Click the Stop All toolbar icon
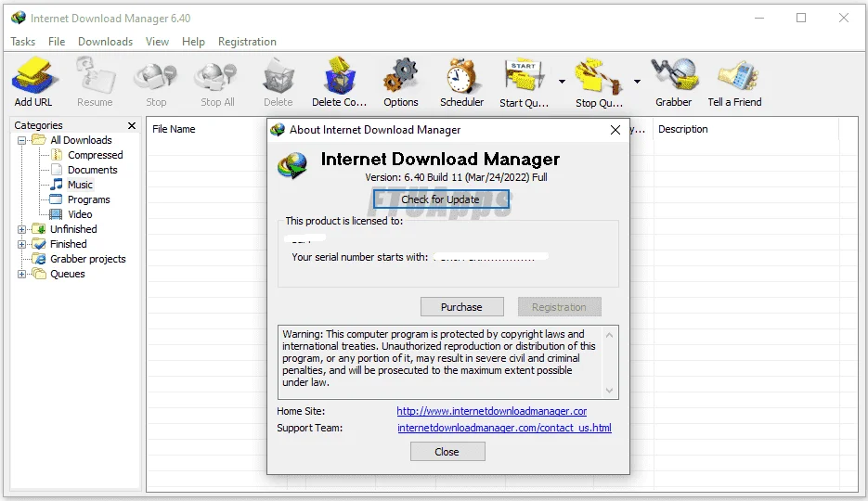 click(217, 76)
